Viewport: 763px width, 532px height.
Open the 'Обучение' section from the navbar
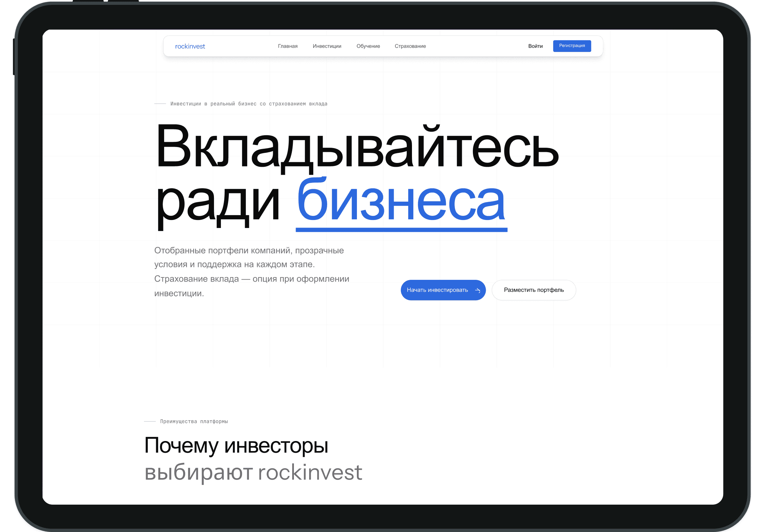[368, 46]
